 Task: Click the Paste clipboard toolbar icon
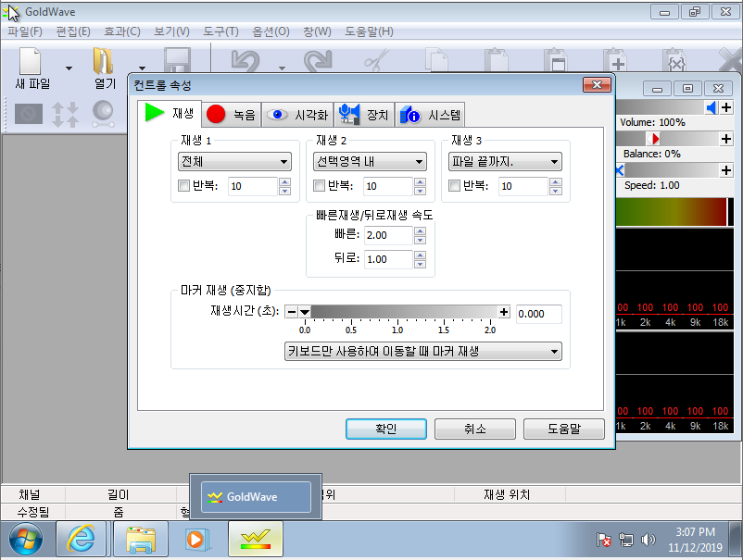pos(497,60)
